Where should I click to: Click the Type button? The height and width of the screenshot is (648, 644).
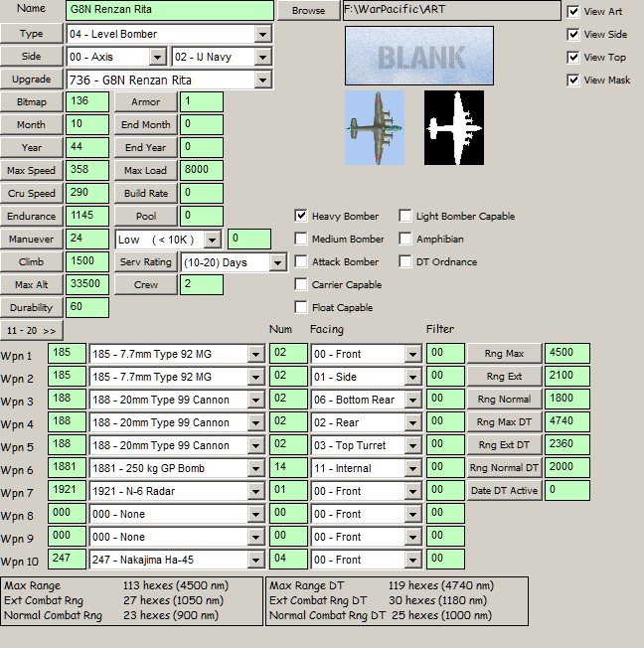pyautogui.click(x=32, y=34)
